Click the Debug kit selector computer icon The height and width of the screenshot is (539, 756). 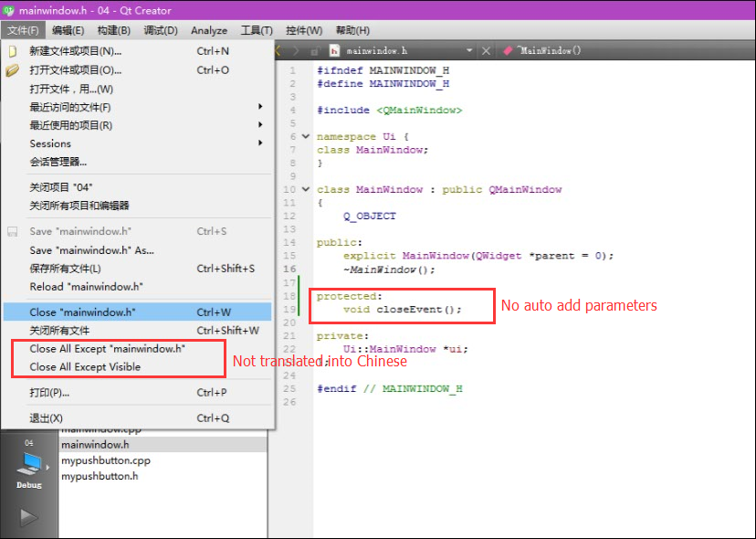28,465
